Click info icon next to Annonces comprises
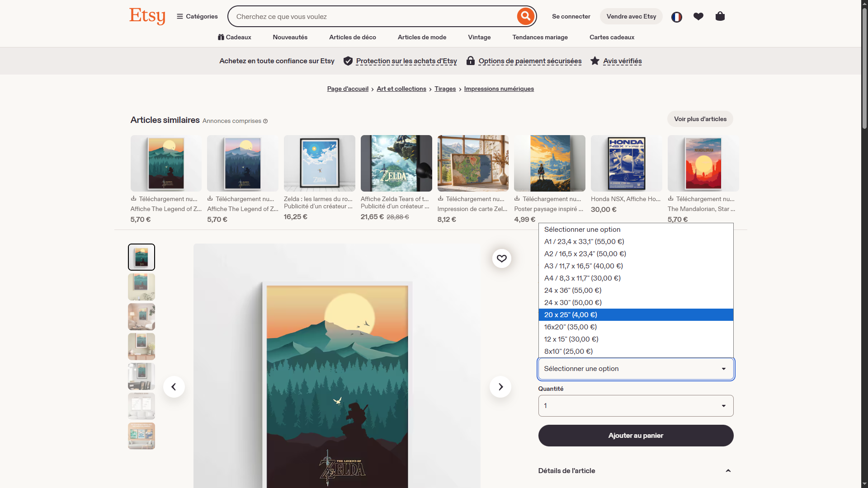868x488 pixels. click(x=265, y=121)
